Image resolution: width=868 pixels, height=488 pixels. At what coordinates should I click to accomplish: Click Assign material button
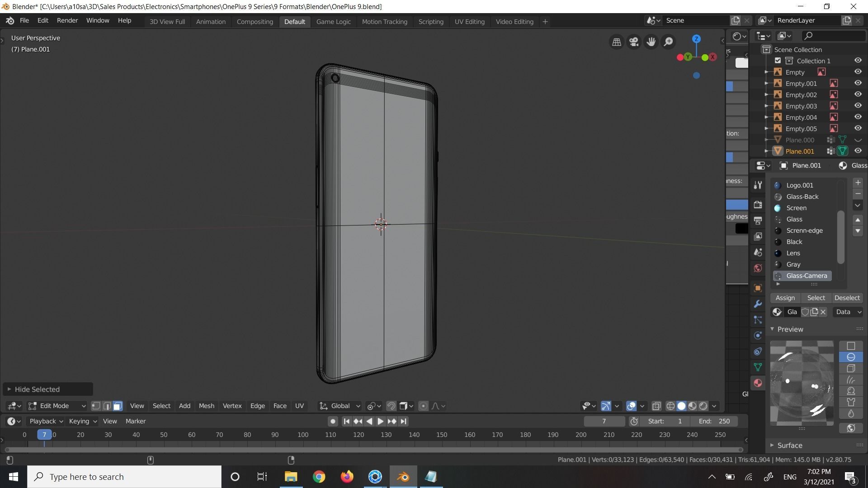(785, 298)
